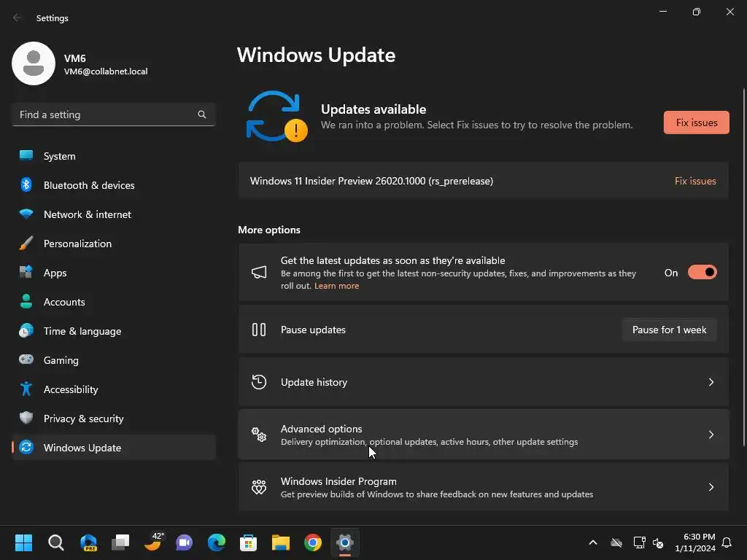Click the Update history clock icon
This screenshot has height=560, width=747.
point(259,382)
